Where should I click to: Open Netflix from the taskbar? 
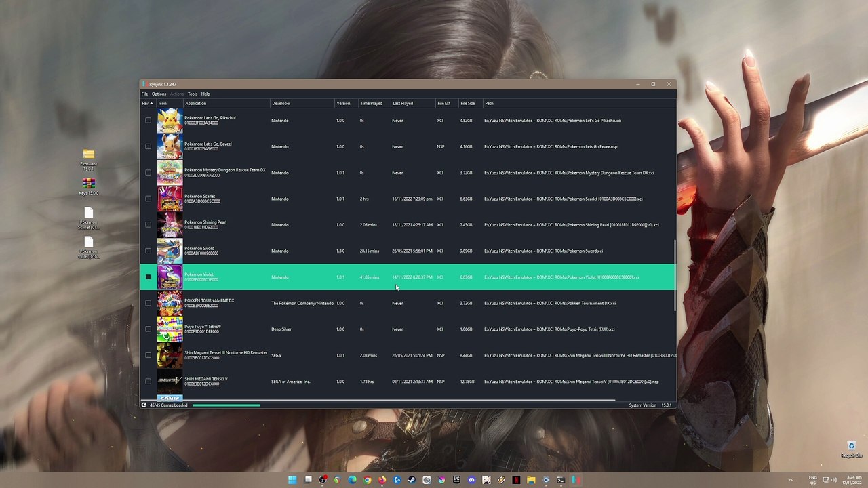coord(516,480)
